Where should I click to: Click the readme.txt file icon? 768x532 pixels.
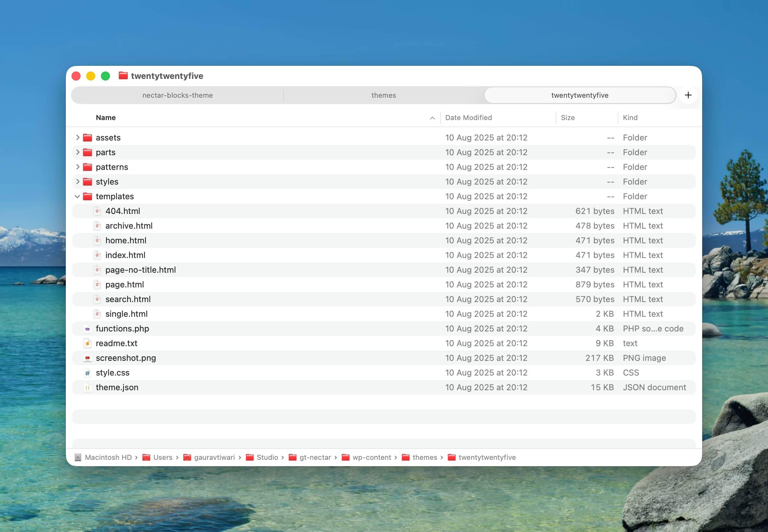coord(87,343)
